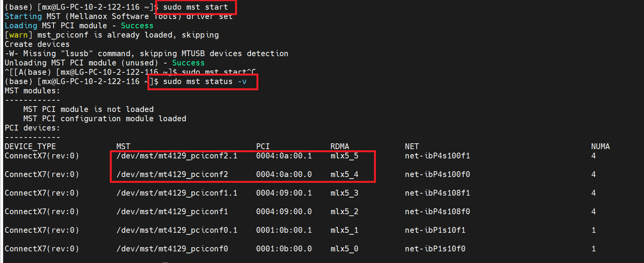Select RDMA device 'mlx5_4'
644x263 pixels.
point(345,175)
